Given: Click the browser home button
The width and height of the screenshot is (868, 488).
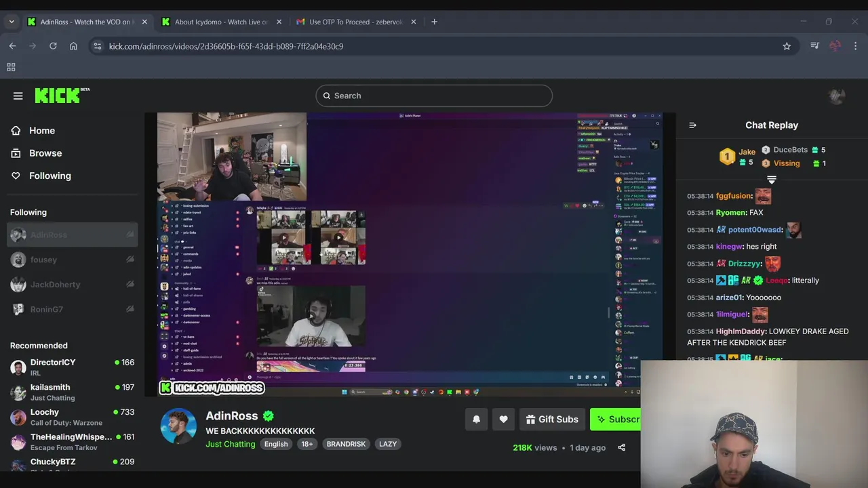Looking at the screenshot, I should click(73, 46).
